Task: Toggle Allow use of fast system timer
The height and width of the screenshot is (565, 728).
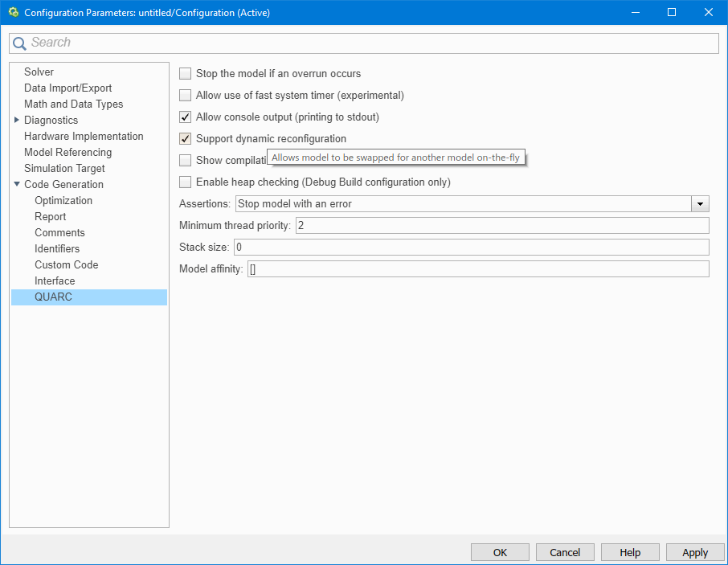Action: click(186, 96)
